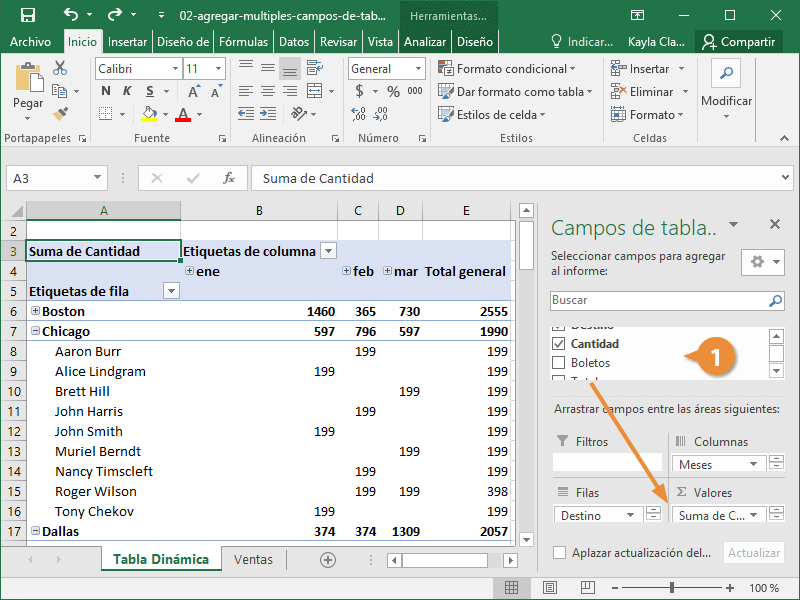Click the Compartir button
The height and width of the screenshot is (600, 800).
tap(738, 42)
